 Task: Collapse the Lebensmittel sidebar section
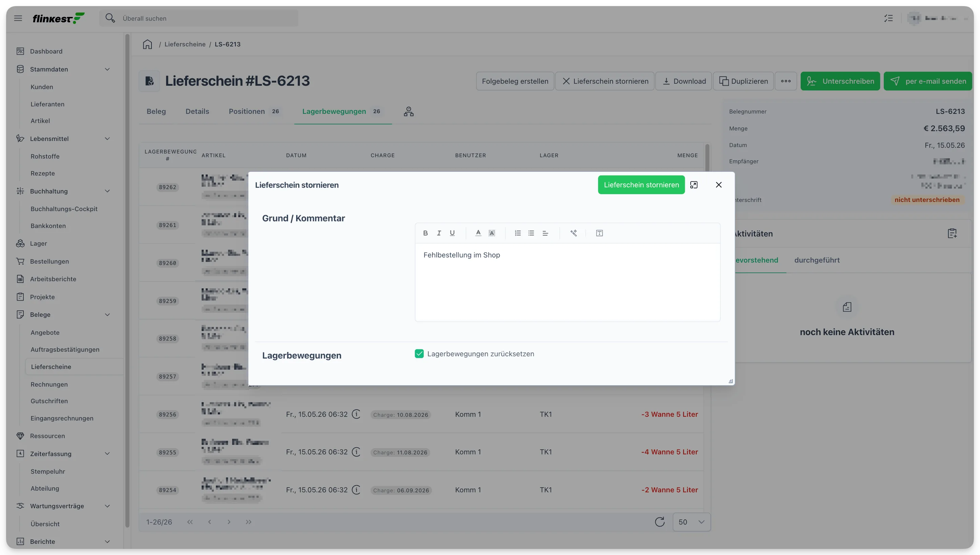107,138
